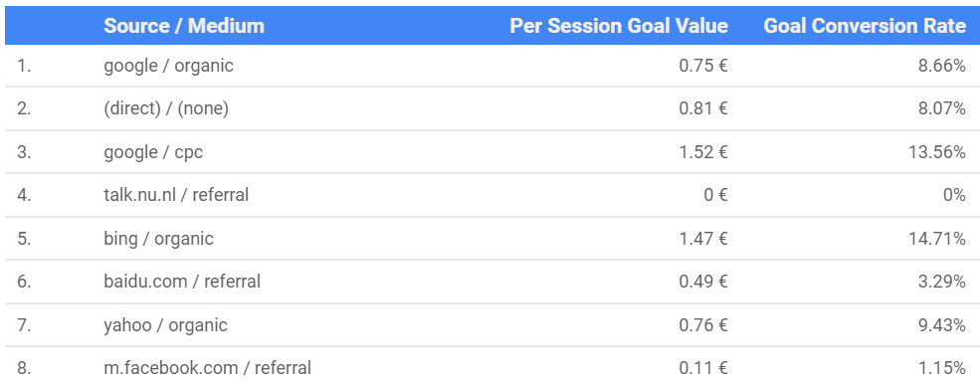Viewport: 980px width, 388px height.
Task: Select the 0% conversion rate cell
Action: coord(954,195)
